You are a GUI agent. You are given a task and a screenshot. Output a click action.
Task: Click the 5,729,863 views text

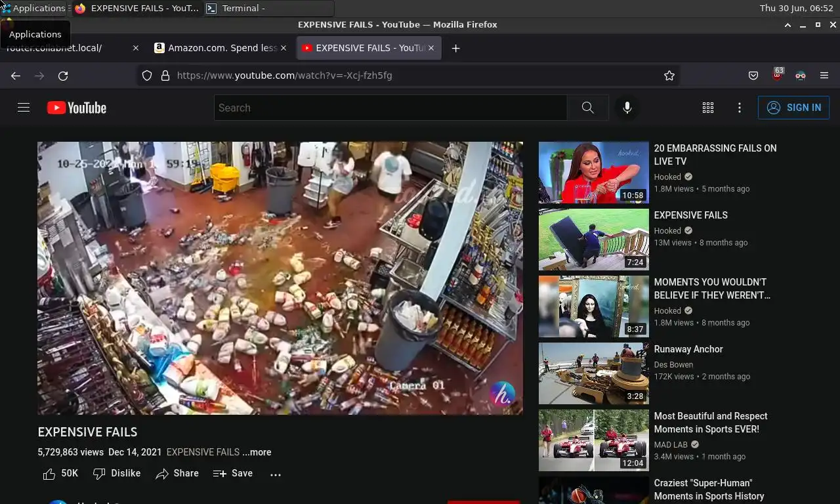click(x=71, y=452)
